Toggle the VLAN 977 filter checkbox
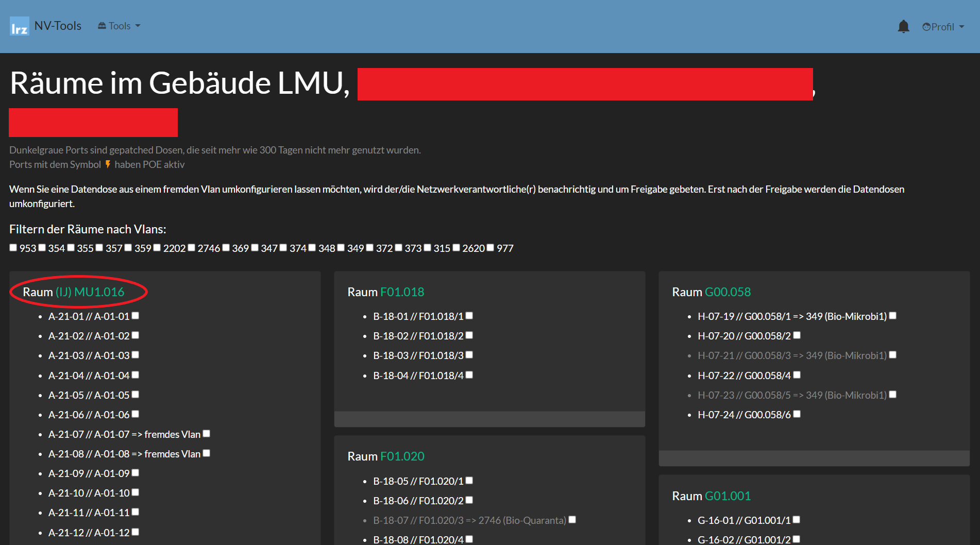Image resolution: width=980 pixels, height=545 pixels. click(x=491, y=248)
